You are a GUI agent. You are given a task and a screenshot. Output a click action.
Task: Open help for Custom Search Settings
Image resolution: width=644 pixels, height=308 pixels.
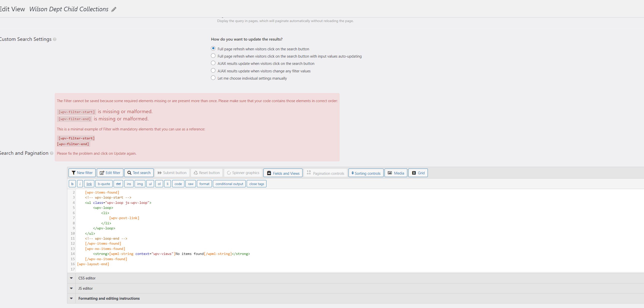pyautogui.click(x=55, y=39)
